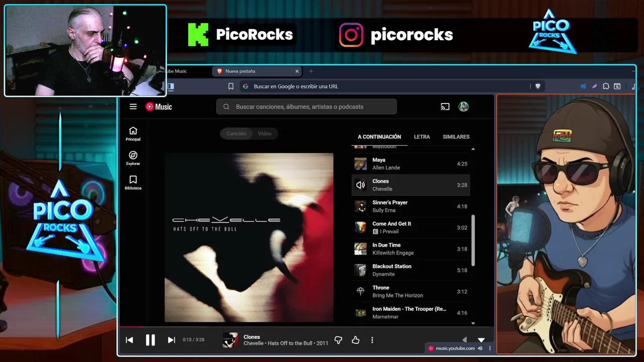Play In Due Time by Killswitch Engage
The width and height of the screenshot is (644, 362).
click(x=411, y=249)
